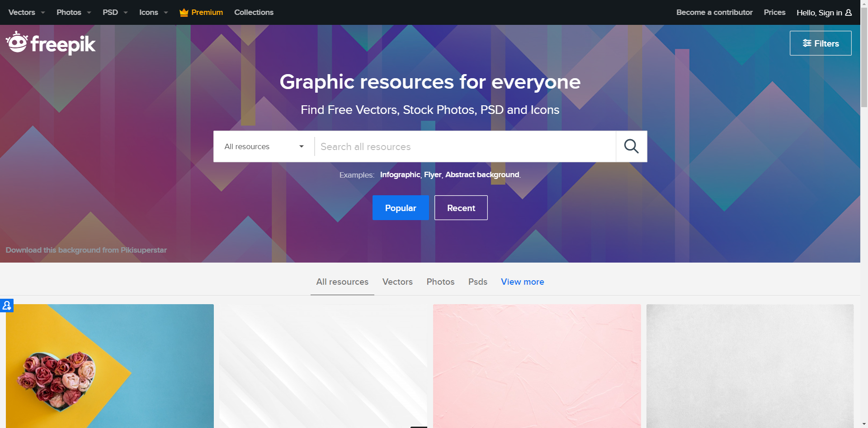Viewport: 868px width, 428px height.
Task: Click the Infographic example search
Action: pos(400,174)
